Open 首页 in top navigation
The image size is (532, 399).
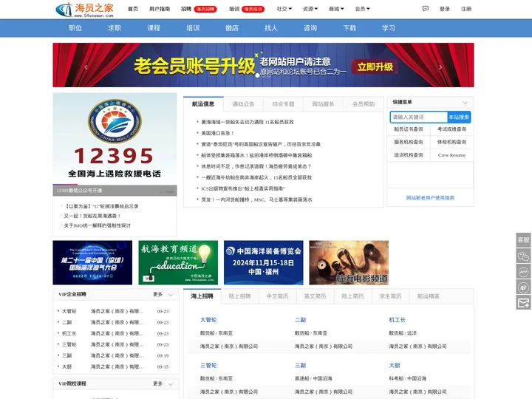[x=133, y=9]
